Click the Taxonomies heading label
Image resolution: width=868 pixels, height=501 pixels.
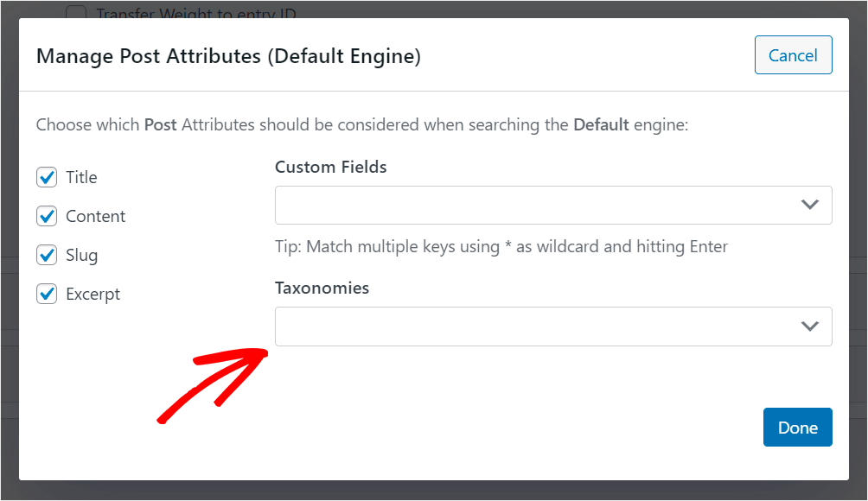pyautogui.click(x=322, y=288)
